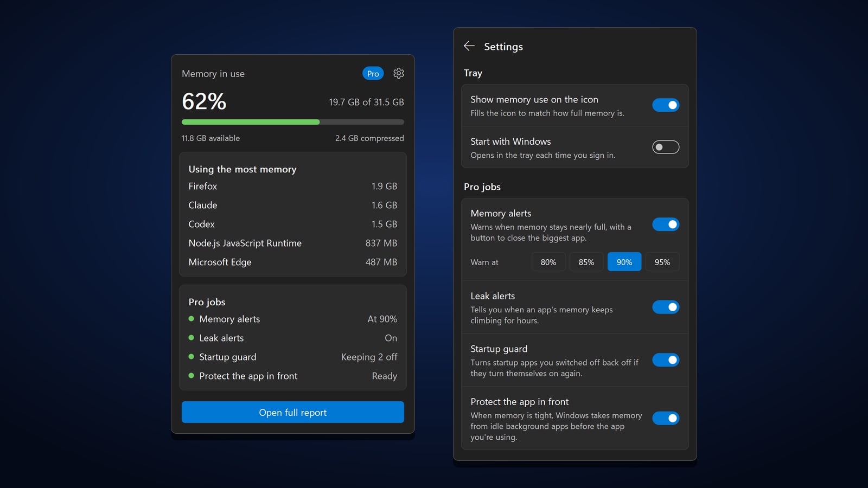Click the memory usage progress bar
Screen dimensions: 868x488
(x=293, y=122)
